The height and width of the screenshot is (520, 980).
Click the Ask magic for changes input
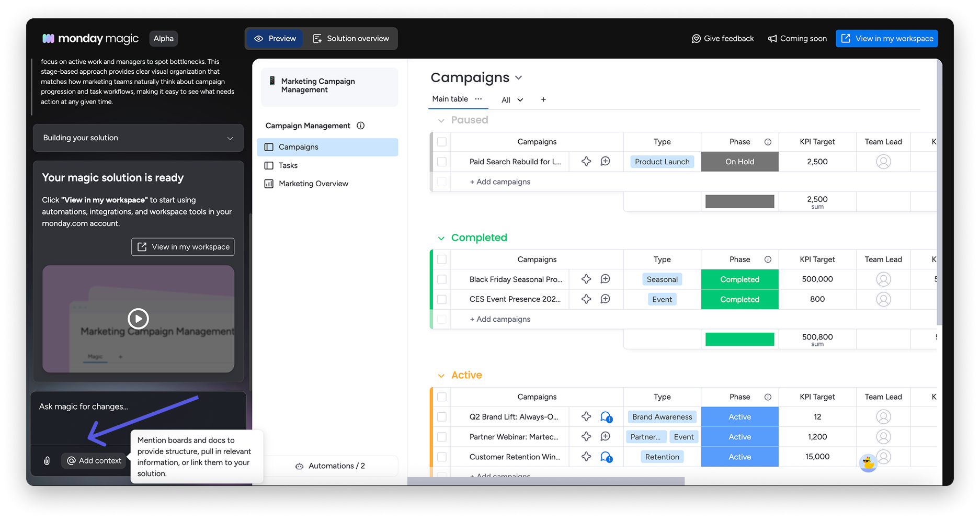[x=138, y=417]
